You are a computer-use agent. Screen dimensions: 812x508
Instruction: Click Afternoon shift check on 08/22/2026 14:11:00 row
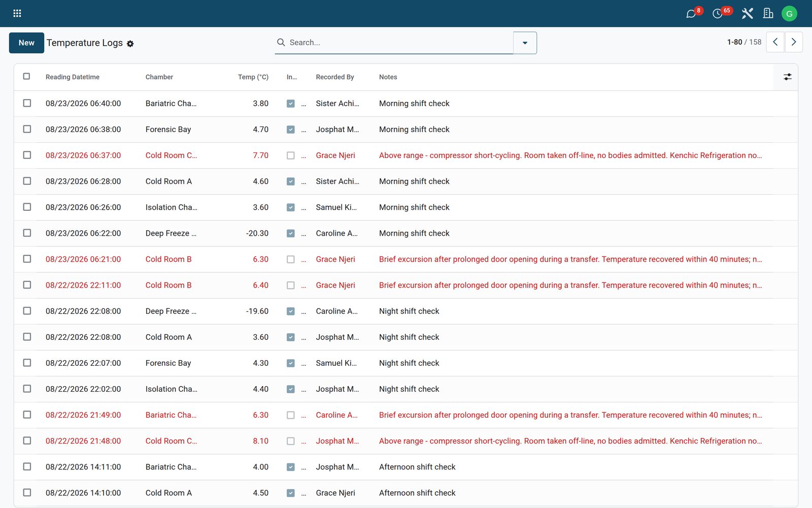click(x=417, y=467)
